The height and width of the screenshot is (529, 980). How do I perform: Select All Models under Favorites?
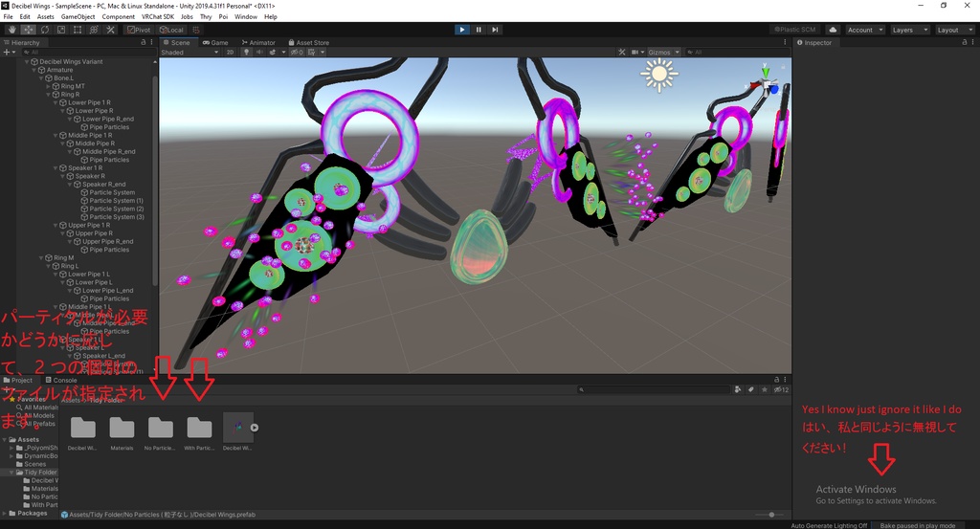click(38, 415)
